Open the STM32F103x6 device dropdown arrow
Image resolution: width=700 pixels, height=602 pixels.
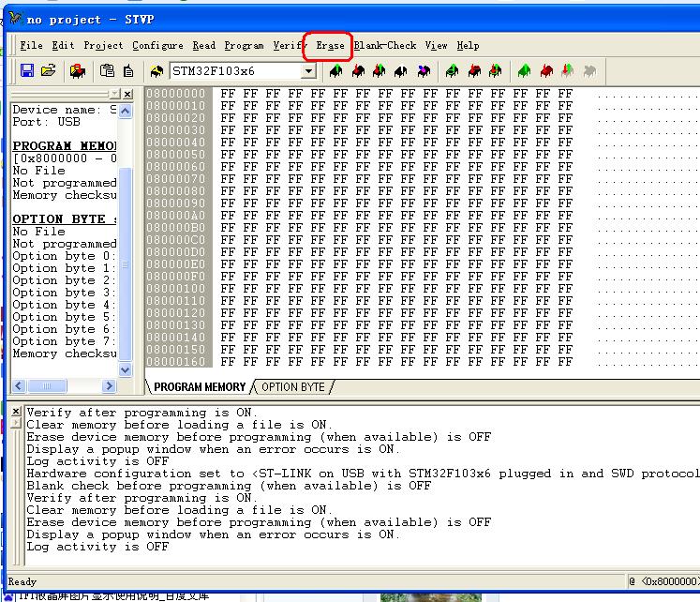pyautogui.click(x=308, y=71)
